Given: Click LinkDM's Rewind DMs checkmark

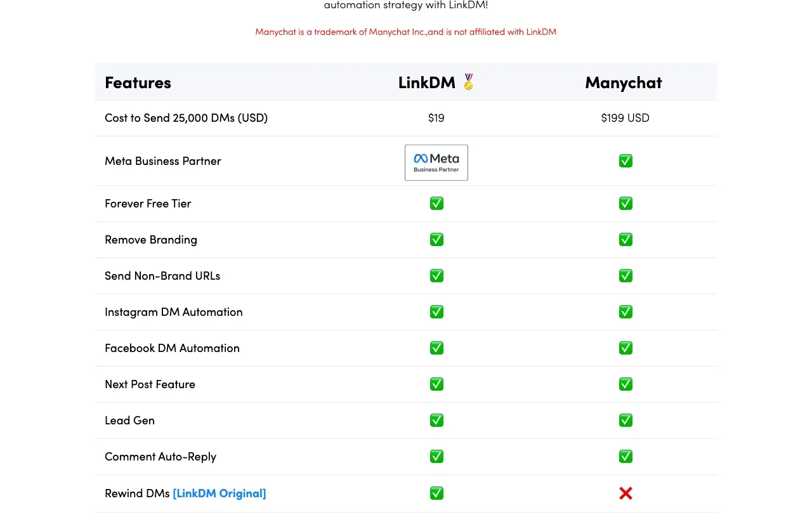Looking at the screenshot, I should 436,493.
